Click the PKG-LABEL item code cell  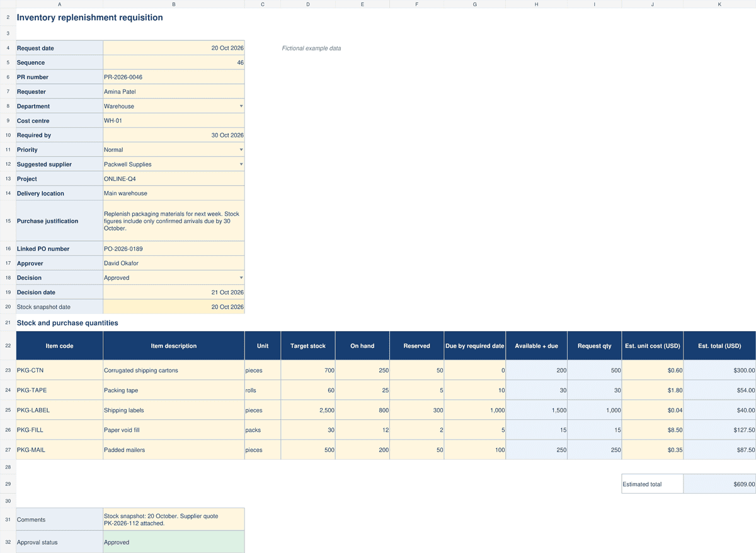(x=59, y=410)
